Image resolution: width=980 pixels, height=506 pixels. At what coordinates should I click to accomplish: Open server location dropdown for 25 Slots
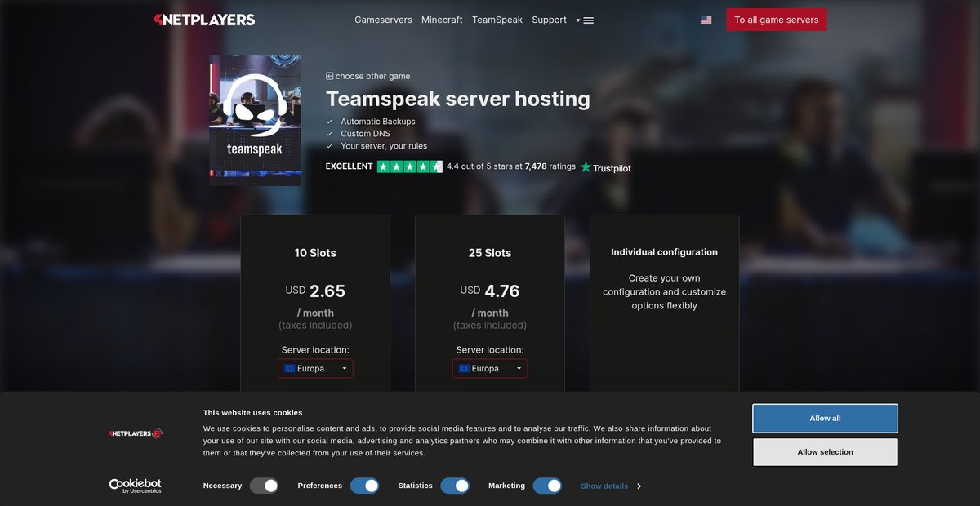pos(490,368)
